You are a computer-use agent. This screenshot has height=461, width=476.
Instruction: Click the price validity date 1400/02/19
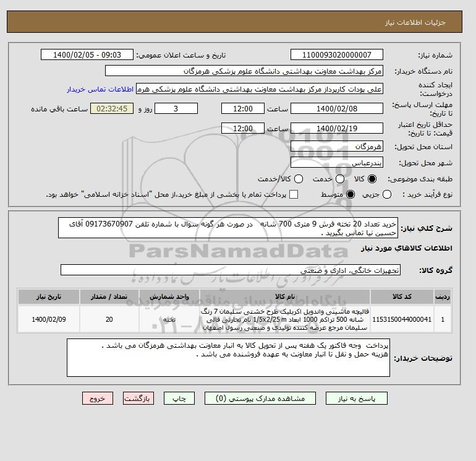pyautogui.click(x=337, y=128)
